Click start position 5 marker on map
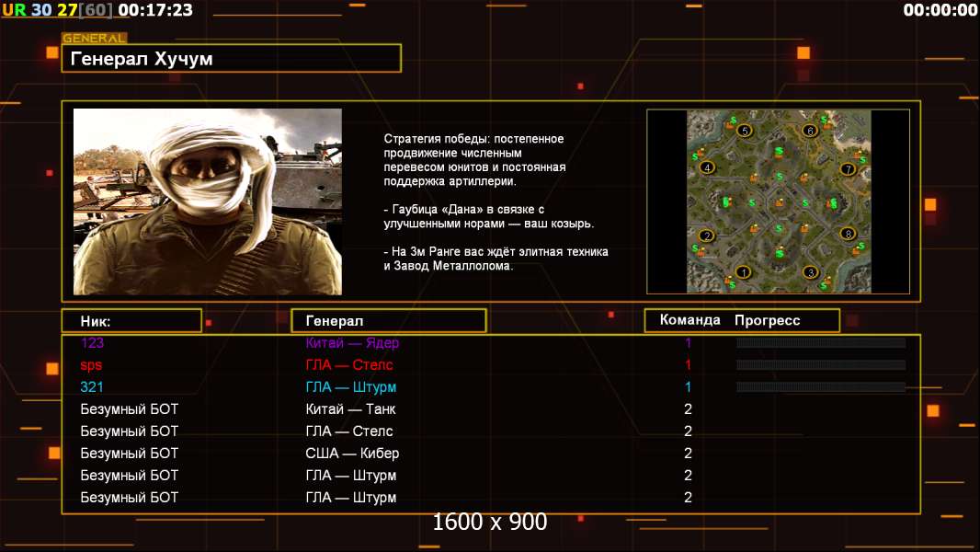Image resolution: width=980 pixels, height=552 pixels. click(x=743, y=131)
